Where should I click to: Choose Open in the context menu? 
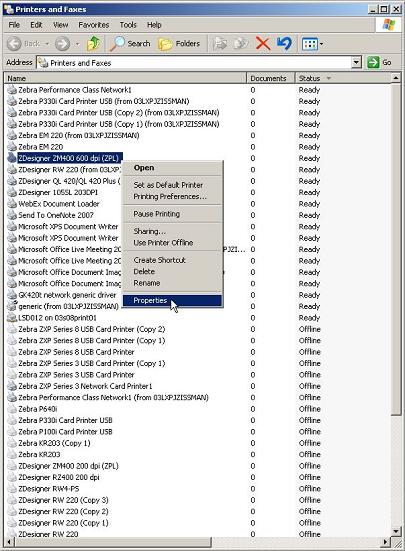[172, 168]
